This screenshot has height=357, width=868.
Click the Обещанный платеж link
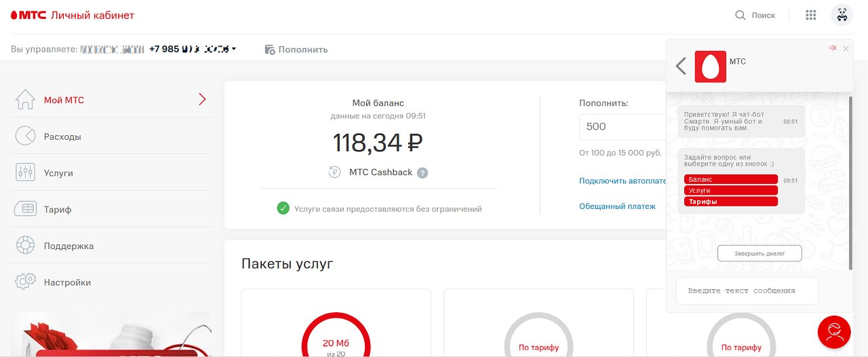tap(617, 206)
